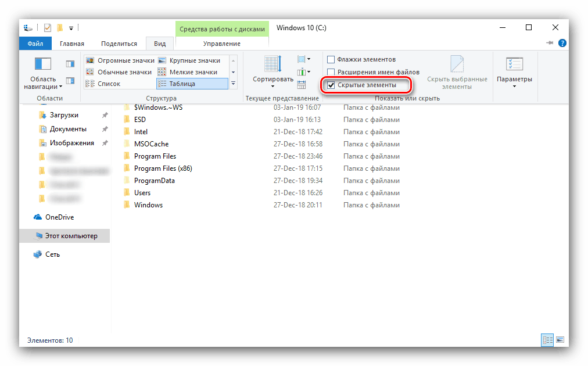The width and height of the screenshot is (588, 366).
Task: Switch to large thumbnails status bar icon
Action: [x=560, y=340]
